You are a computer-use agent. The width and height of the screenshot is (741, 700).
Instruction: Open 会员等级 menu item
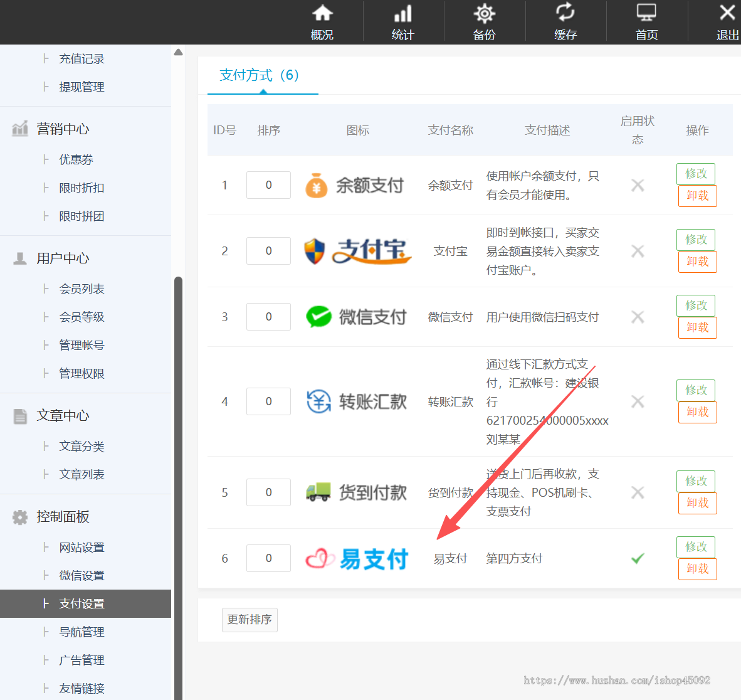tap(81, 317)
